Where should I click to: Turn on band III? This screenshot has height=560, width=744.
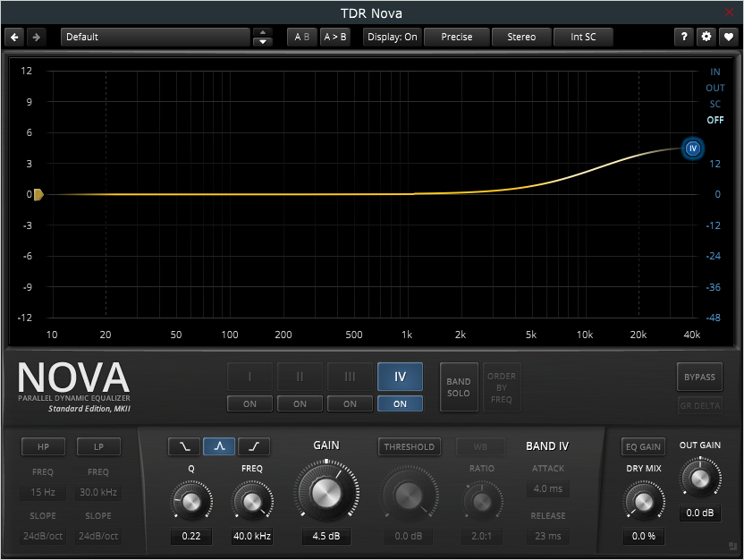pyautogui.click(x=351, y=403)
